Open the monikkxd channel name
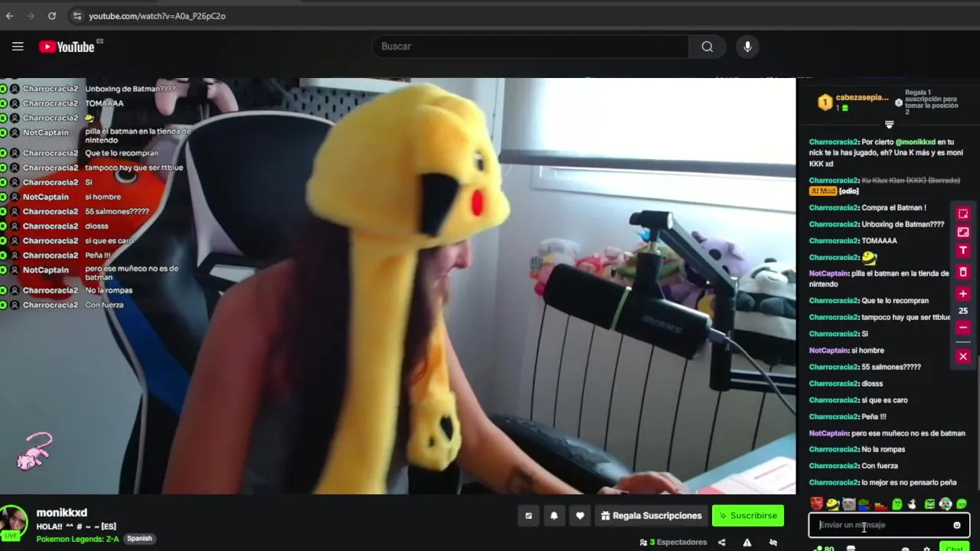The height and width of the screenshot is (551, 980). tap(61, 513)
